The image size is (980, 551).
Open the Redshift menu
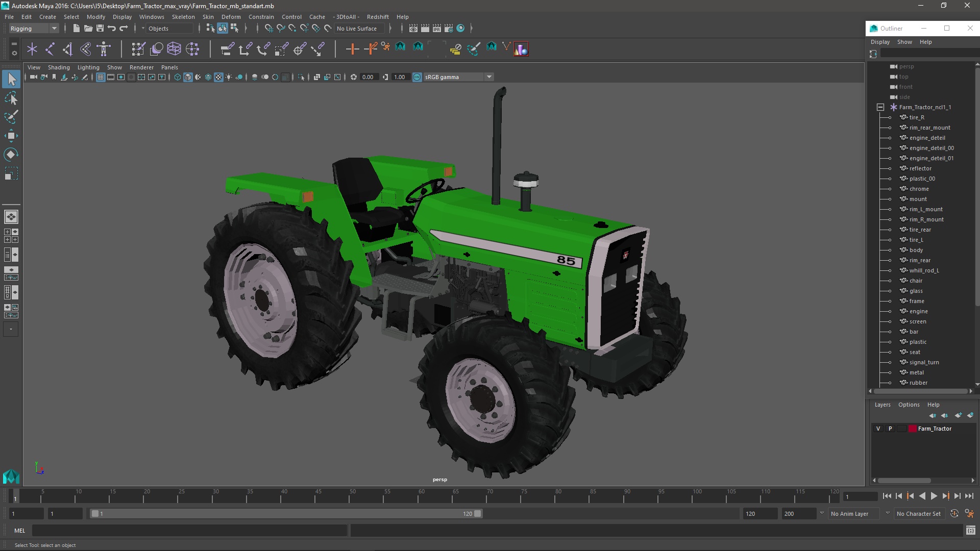[x=378, y=17]
